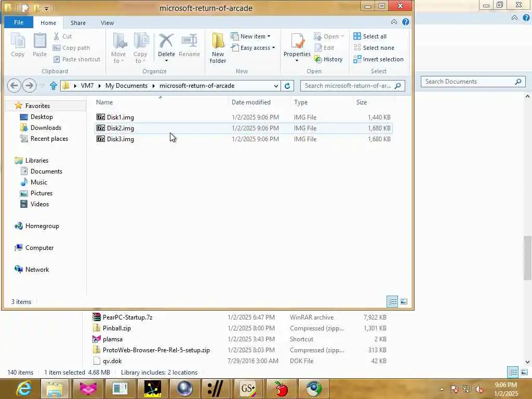Screen dimensions: 532x399
Task: Open the address bar history dropdown
Action: 276,86
